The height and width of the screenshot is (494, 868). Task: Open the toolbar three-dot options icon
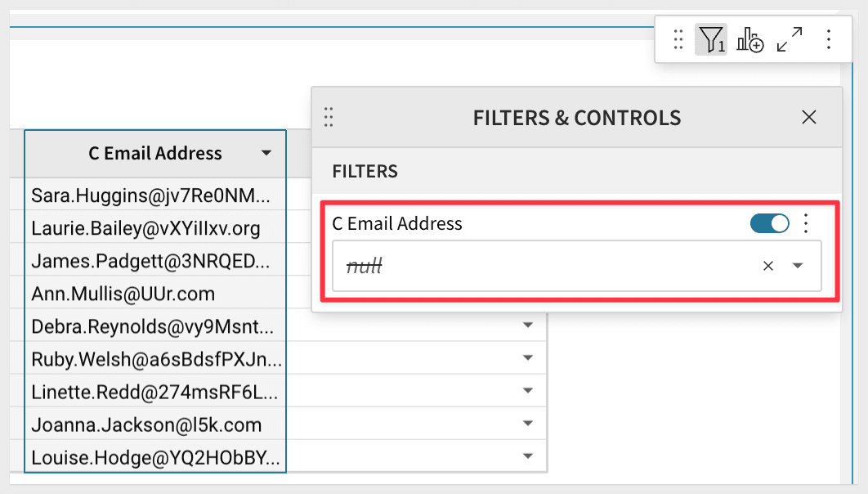(829, 38)
